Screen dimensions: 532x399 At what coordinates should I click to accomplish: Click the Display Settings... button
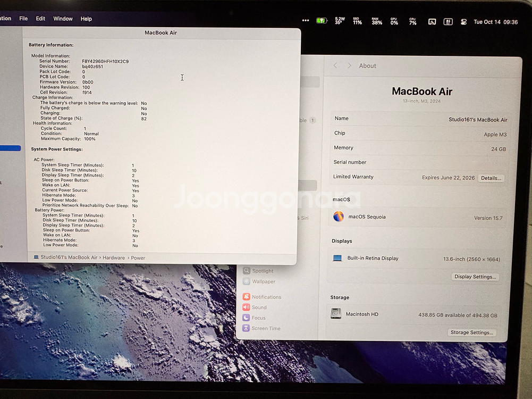(x=475, y=277)
